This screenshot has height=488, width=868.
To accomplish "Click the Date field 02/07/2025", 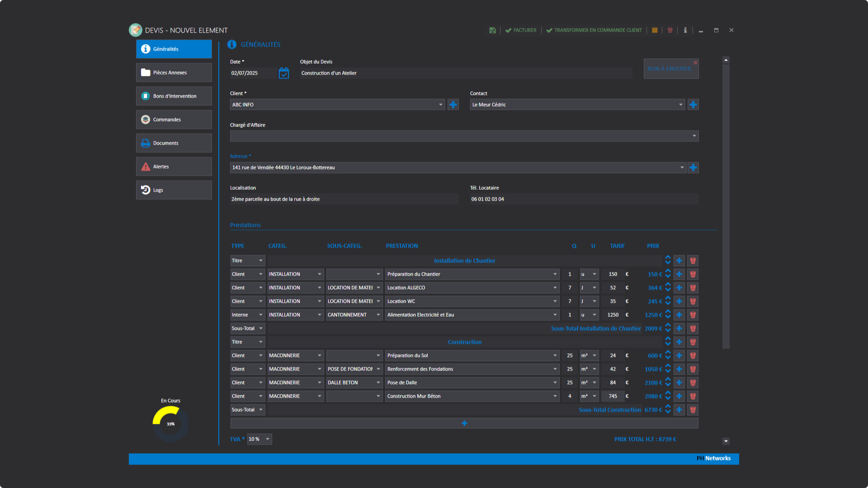I will pos(253,73).
